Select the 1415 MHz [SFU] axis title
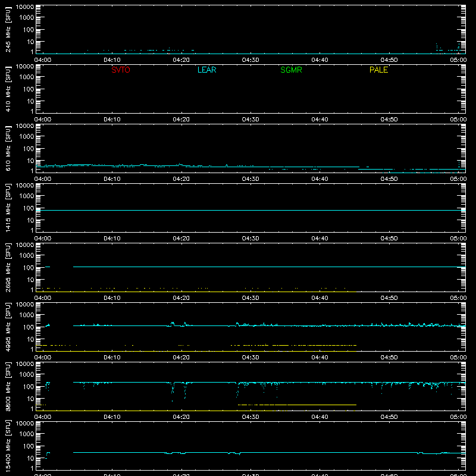Screen dimensions: 476x476 pos(8,208)
